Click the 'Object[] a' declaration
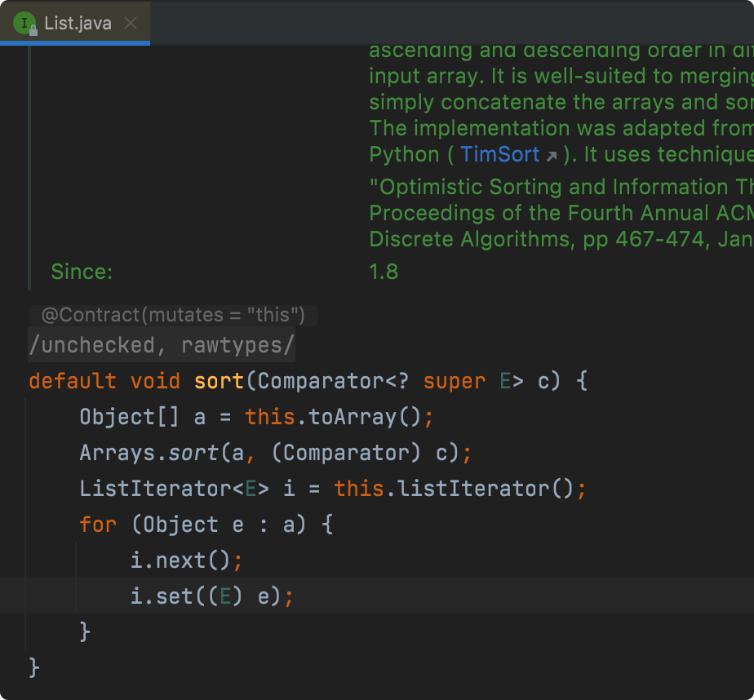Viewport: 754px width, 700px height. point(143,416)
